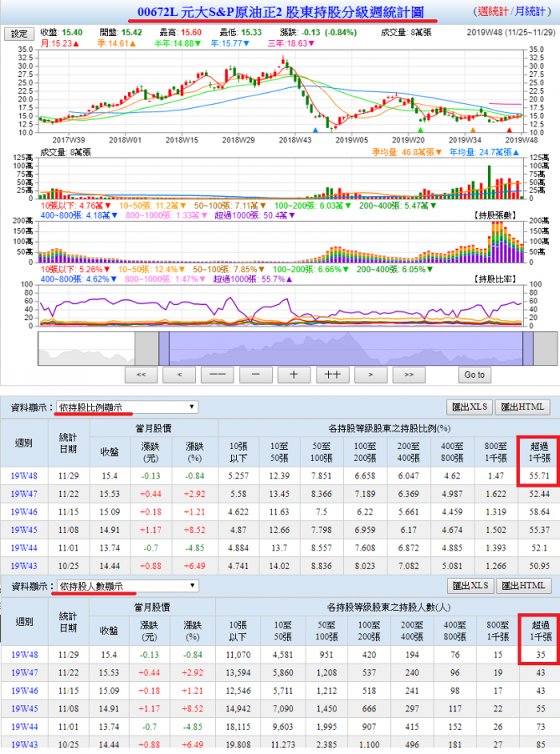The image size is (560, 754).
Task: Zoom in a lot with ++ button
Action: (332, 374)
